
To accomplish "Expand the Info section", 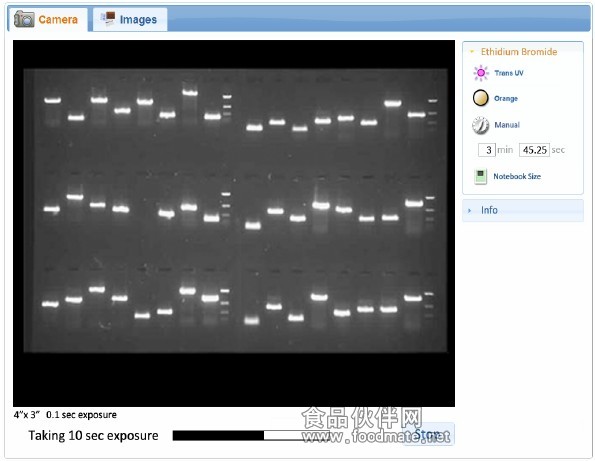I will (523, 210).
